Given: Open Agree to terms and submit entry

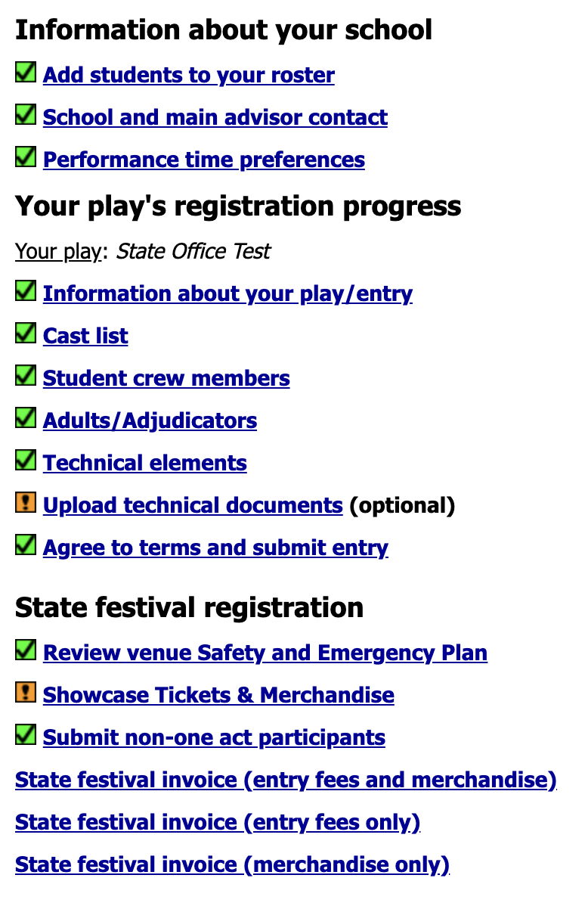Looking at the screenshot, I should pyautogui.click(x=215, y=548).
